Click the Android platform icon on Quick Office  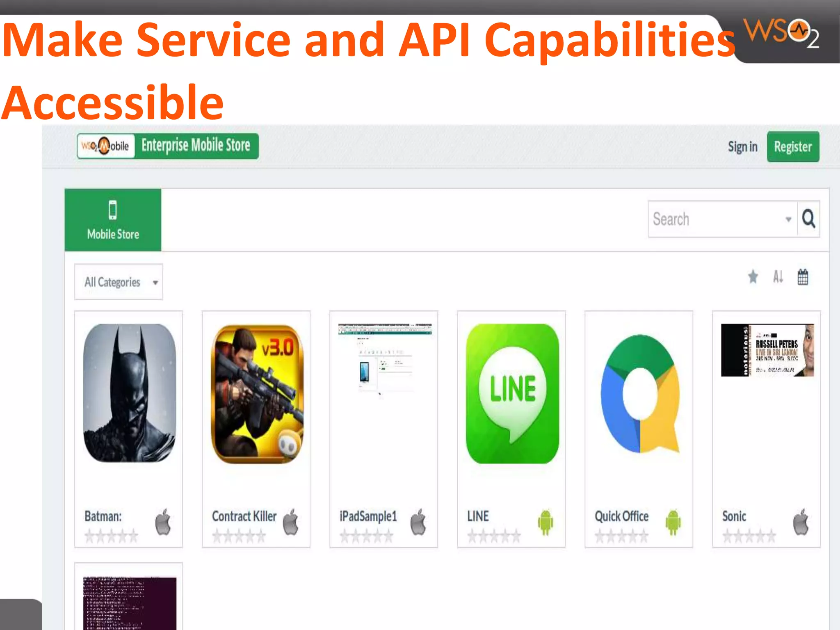point(673,522)
